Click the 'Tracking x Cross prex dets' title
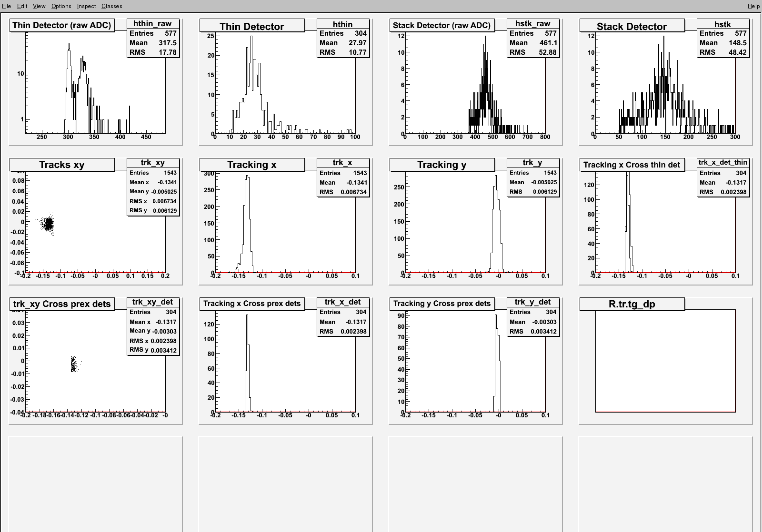Image resolution: width=762 pixels, height=532 pixels. [252, 304]
